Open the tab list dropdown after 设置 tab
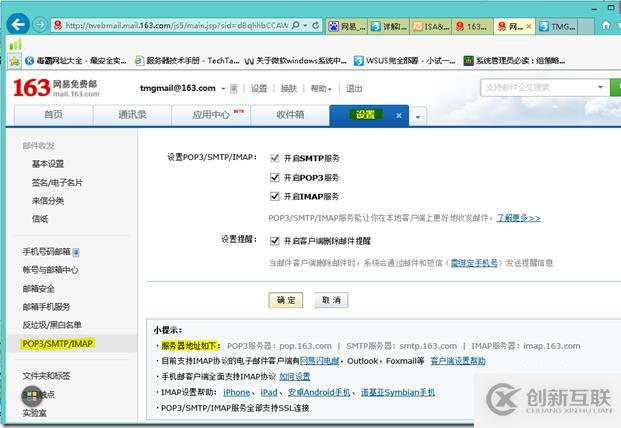The image size is (621, 428). pyautogui.click(x=418, y=116)
